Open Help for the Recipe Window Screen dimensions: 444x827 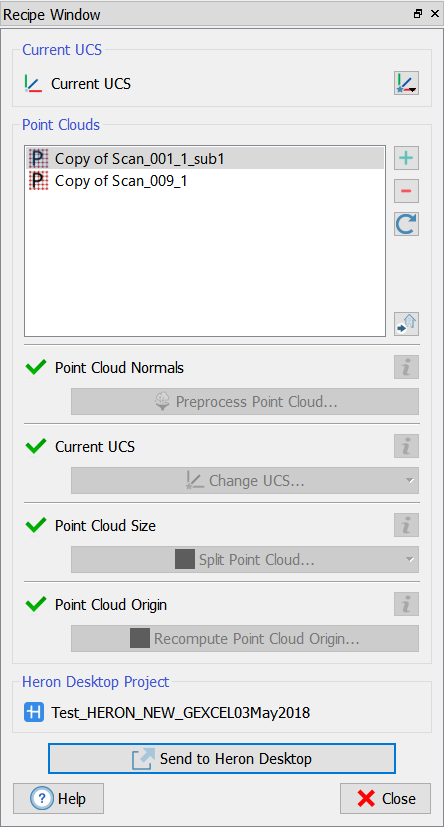pyautogui.click(x=59, y=799)
